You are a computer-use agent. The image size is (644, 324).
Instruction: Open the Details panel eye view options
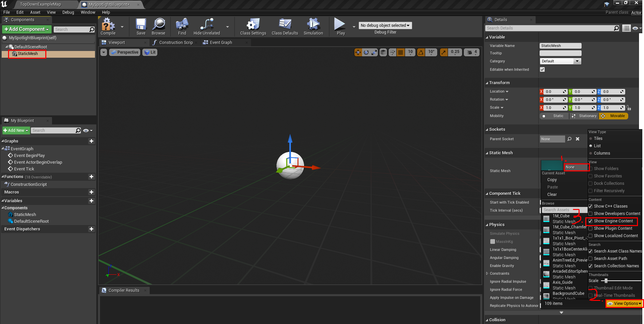637,28
